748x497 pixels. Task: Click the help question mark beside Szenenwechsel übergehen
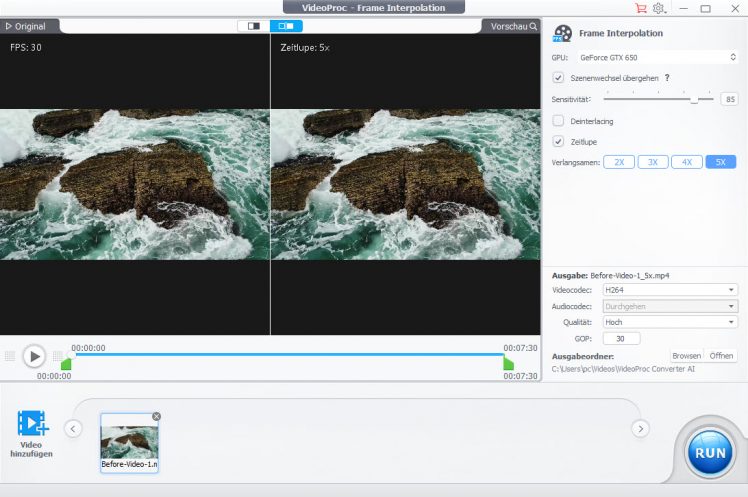[x=667, y=77]
